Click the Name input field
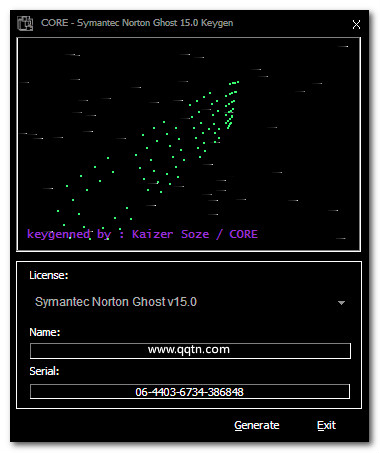Viewport: 380px width, 453px height. coord(190,351)
